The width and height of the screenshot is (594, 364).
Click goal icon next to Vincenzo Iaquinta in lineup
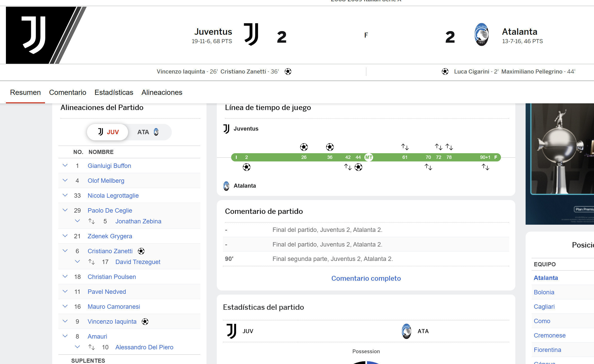pos(145,322)
